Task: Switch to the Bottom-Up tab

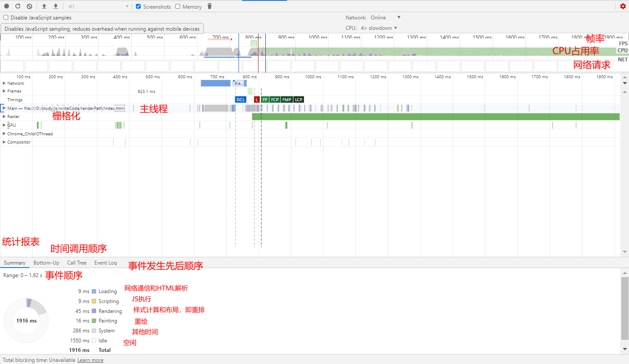Action: [46, 263]
